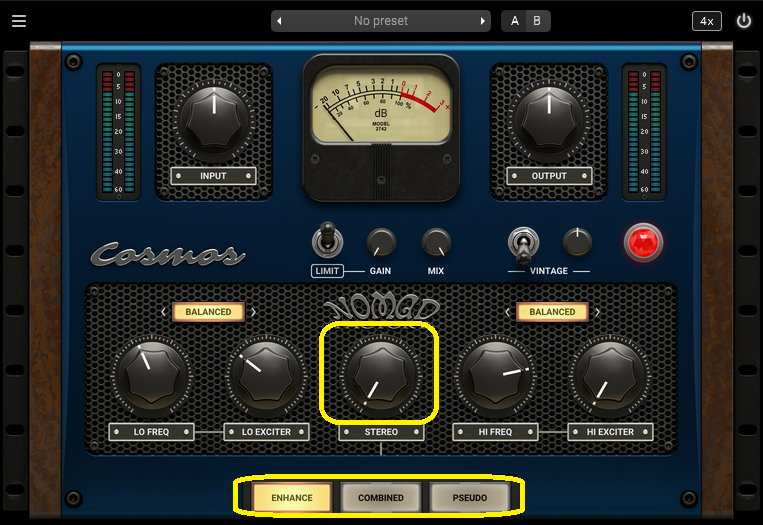Click the MIX label text
Screen dimensions: 763x525
pos(436,271)
